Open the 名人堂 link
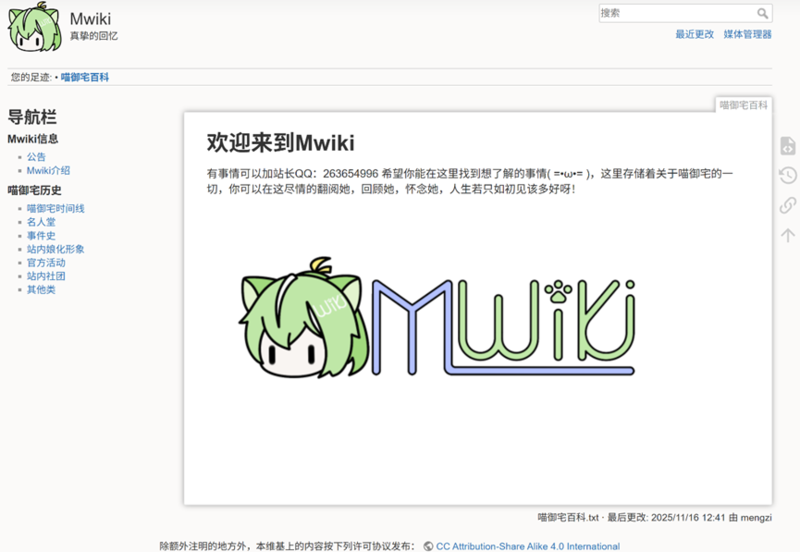Viewport: 800px width, 552px height. coord(41,222)
